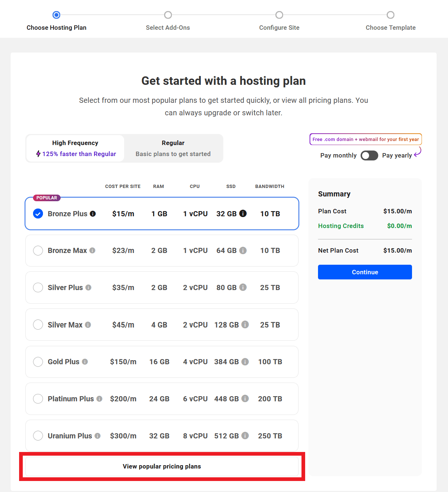Pick the Platinum Plus plan radio button
The height and width of the screenshot is (492, 448).
38,399
